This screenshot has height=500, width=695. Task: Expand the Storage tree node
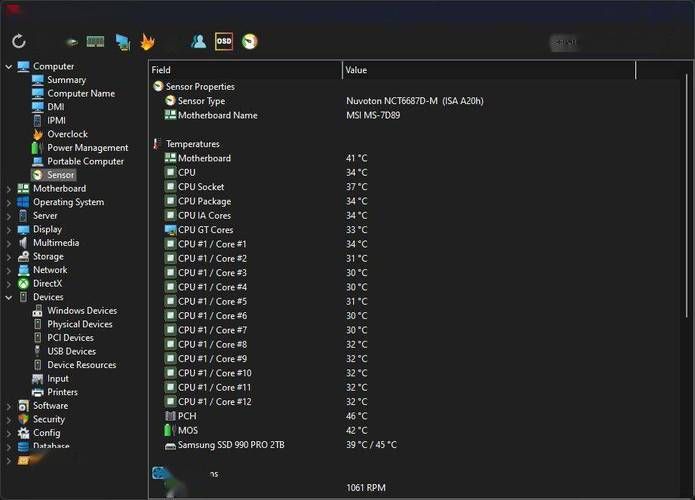coord(9,256)
